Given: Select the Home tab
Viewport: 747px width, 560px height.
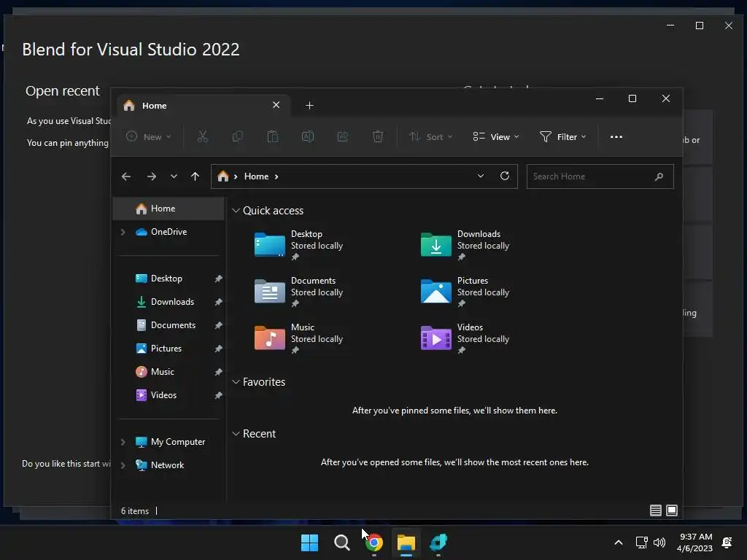Looking at the screenshot, I should [x=202, y=105].
